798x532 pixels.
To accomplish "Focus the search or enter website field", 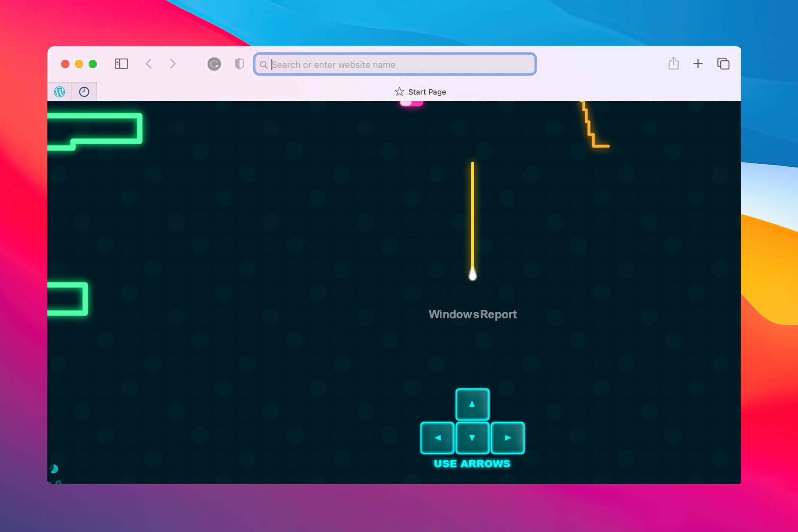I will coord(395,64).
